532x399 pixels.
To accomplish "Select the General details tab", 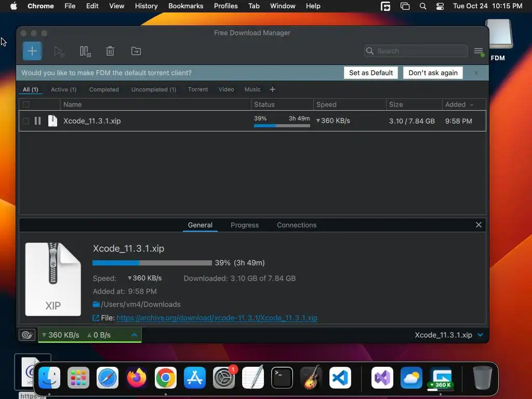I will coord(200,225).
